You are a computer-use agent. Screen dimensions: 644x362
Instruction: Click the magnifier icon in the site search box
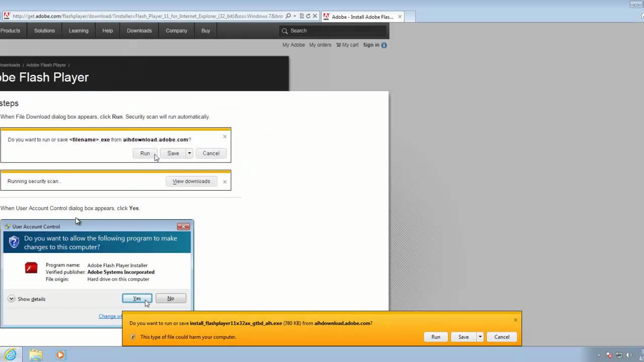[x=285, y=31]
